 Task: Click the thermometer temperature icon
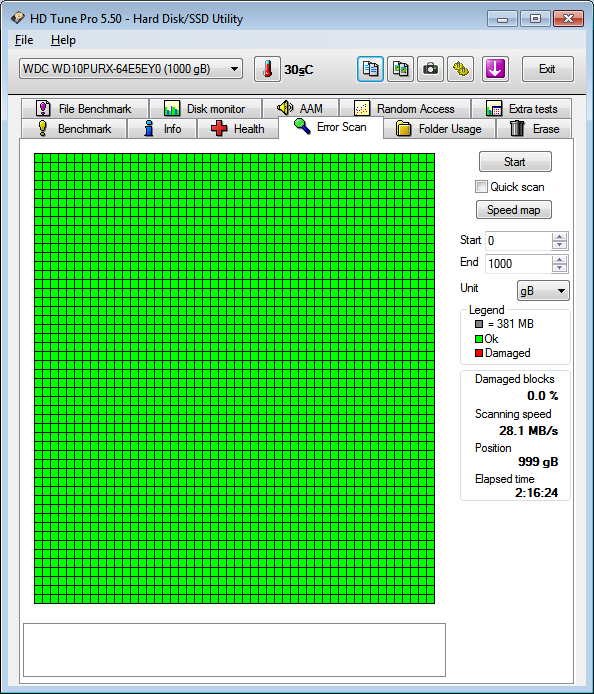(267, 69)
